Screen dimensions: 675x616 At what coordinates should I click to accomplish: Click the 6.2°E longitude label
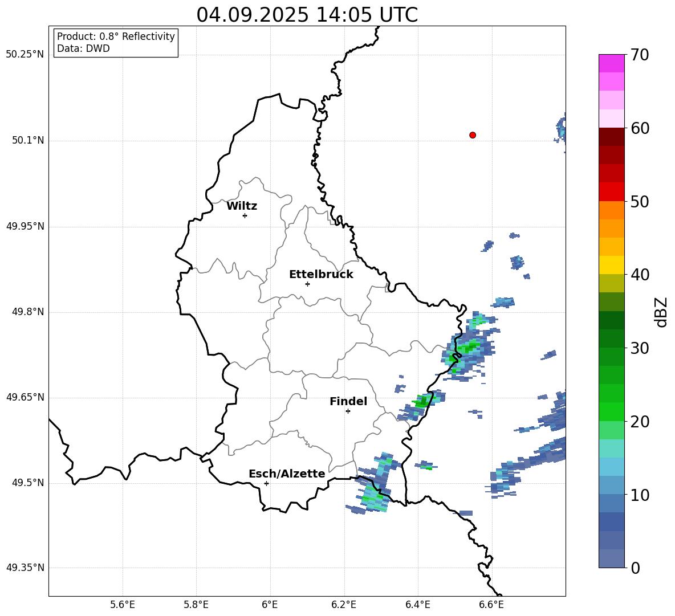coord(344,605)
